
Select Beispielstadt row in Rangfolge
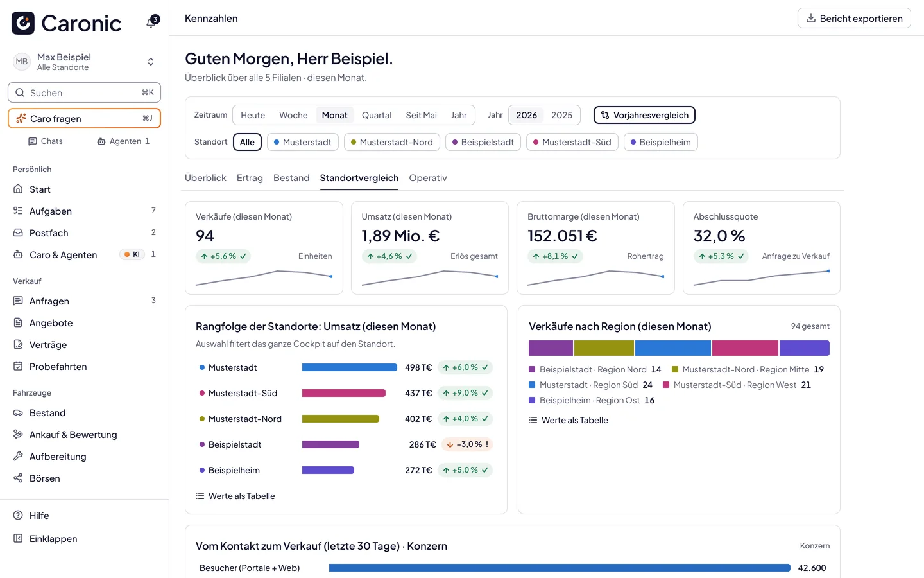pyautogui.click(x=346, y=444)
